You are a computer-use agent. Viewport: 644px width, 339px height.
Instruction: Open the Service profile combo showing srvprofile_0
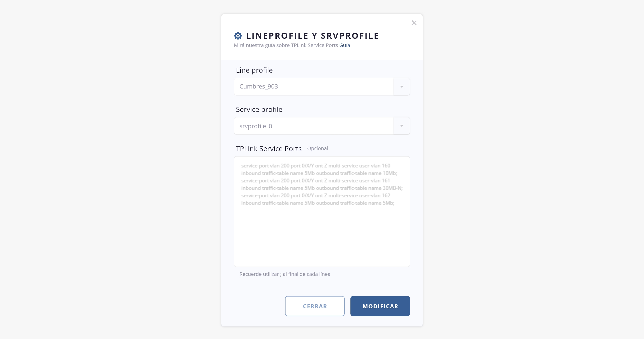[x=313, y=126]
